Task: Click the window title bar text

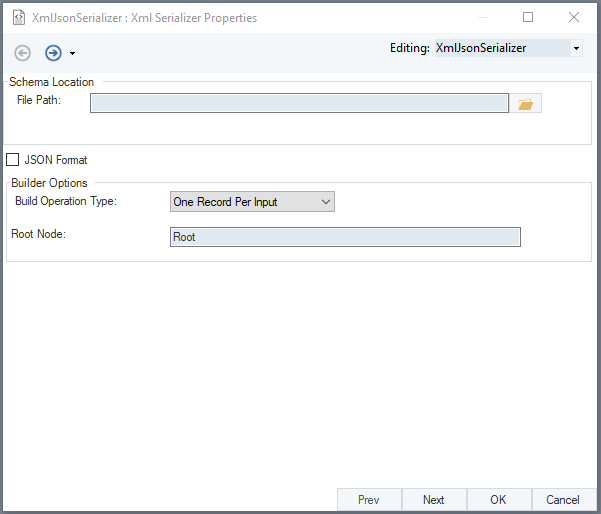Action: [144, 18]
